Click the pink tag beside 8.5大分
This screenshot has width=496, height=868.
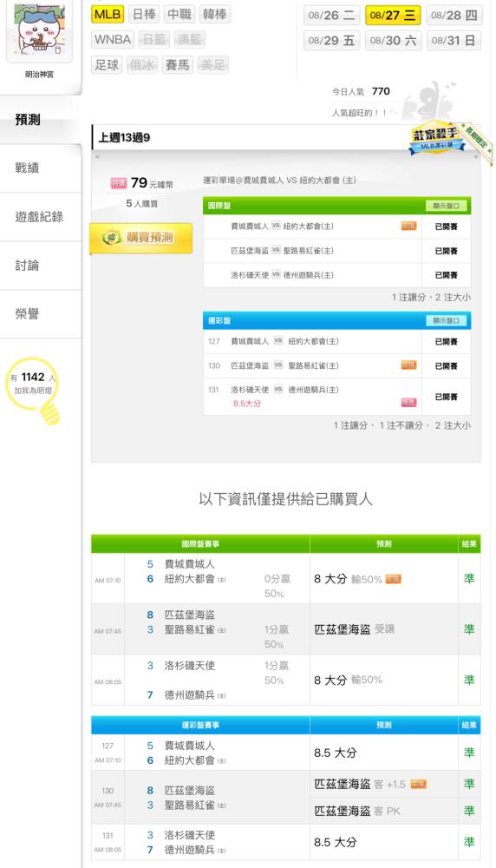pyautogui.click(x=408, y=403)
